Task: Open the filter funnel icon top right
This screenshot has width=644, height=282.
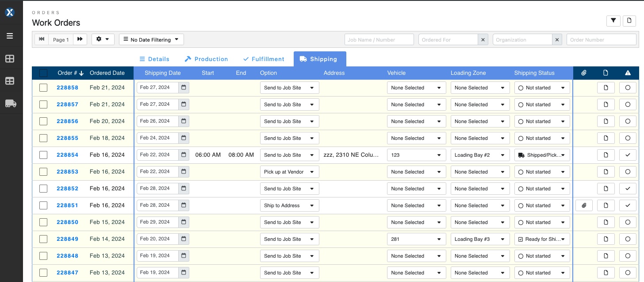Action: coord(613,20)
